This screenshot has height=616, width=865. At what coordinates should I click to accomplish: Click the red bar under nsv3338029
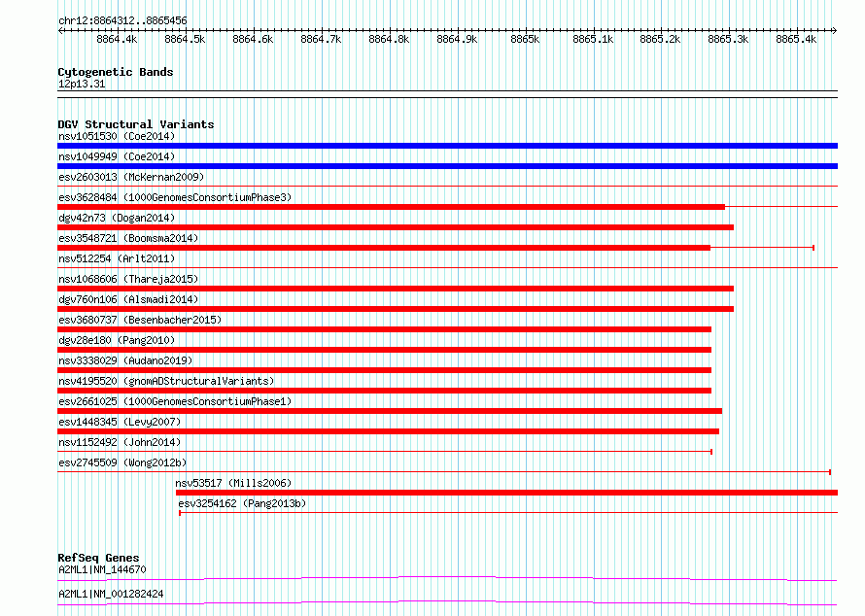(x=385, y=370)
